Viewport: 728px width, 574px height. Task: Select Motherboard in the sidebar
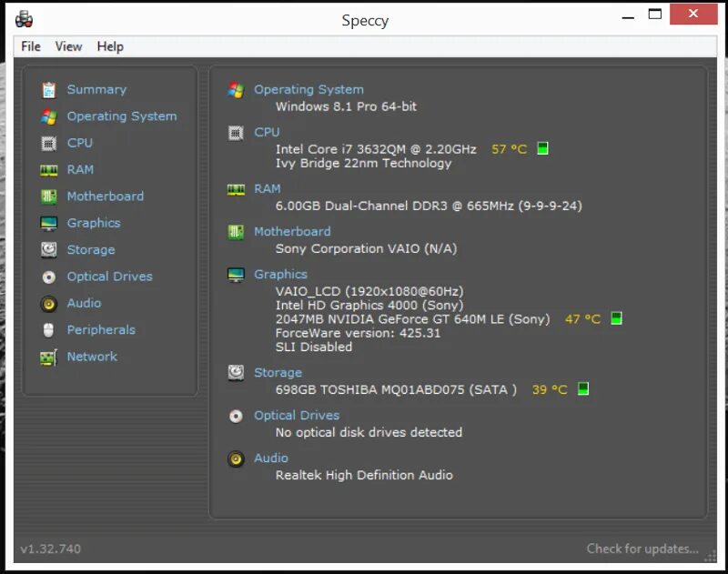105,196
